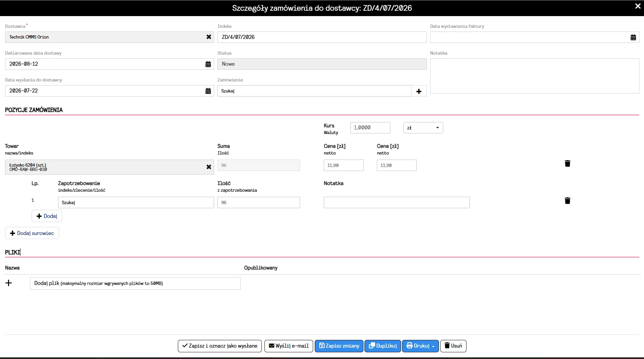
Task: Click the Dodaj plik upload field
Action: [135, 283]
